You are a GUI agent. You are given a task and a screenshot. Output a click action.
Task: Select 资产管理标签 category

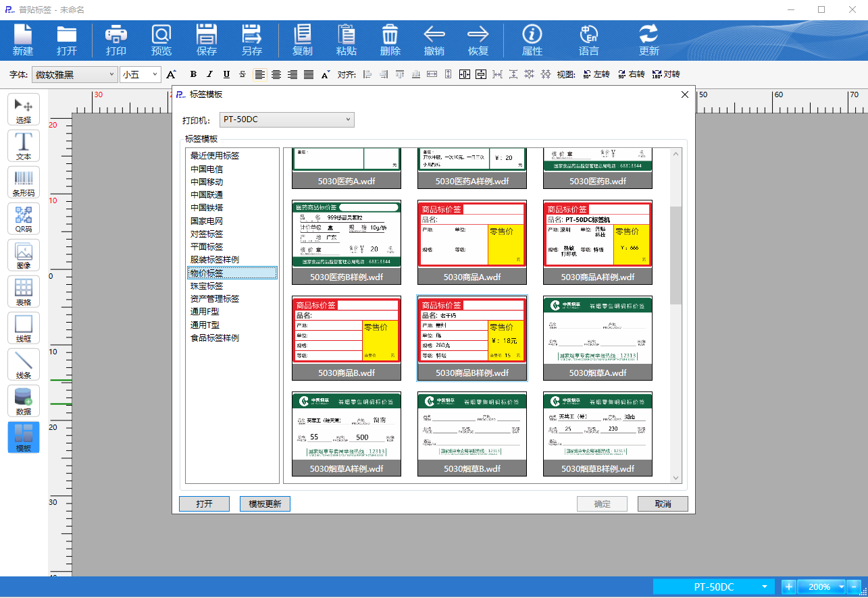tap(215, 299)
